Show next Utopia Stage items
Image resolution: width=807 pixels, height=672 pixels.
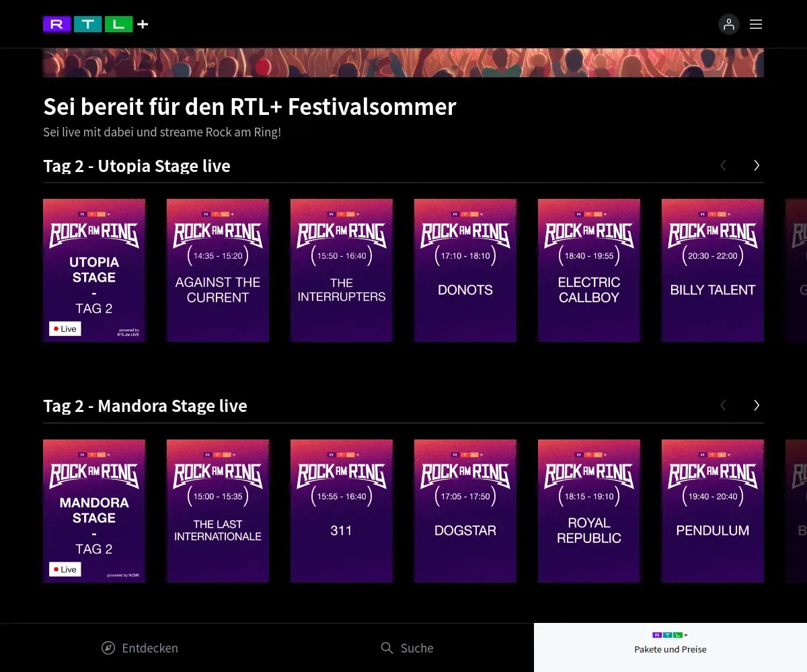click(x=757, y=165)
